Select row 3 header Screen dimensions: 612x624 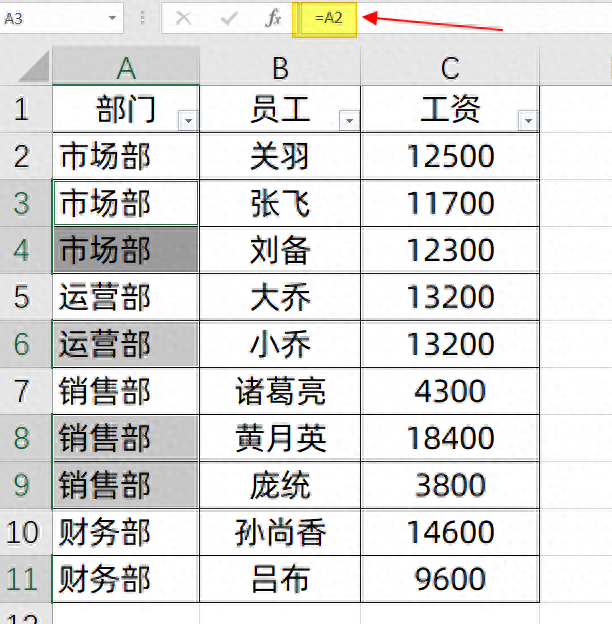coord(25,203)
